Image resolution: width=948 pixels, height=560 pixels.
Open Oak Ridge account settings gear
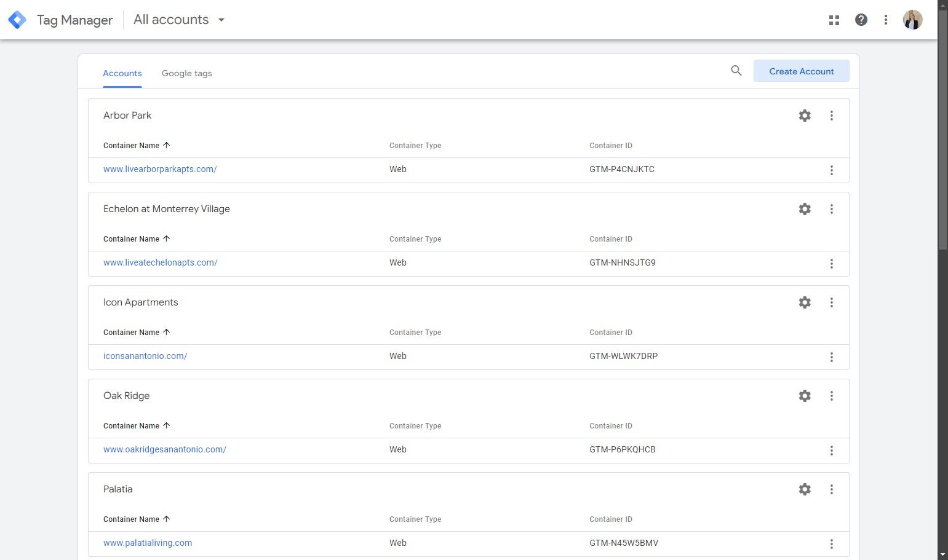(805, 396)
